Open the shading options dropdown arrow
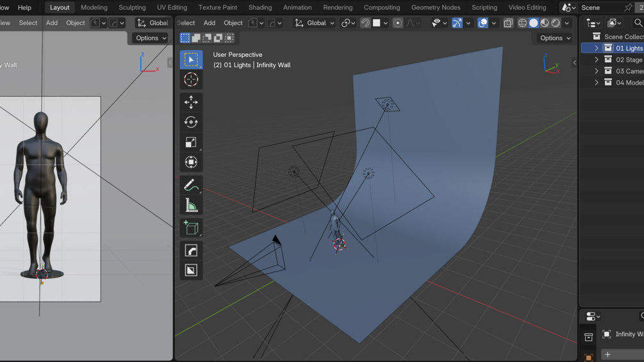This screenshot has height=362, width=644. pos(567,23)
